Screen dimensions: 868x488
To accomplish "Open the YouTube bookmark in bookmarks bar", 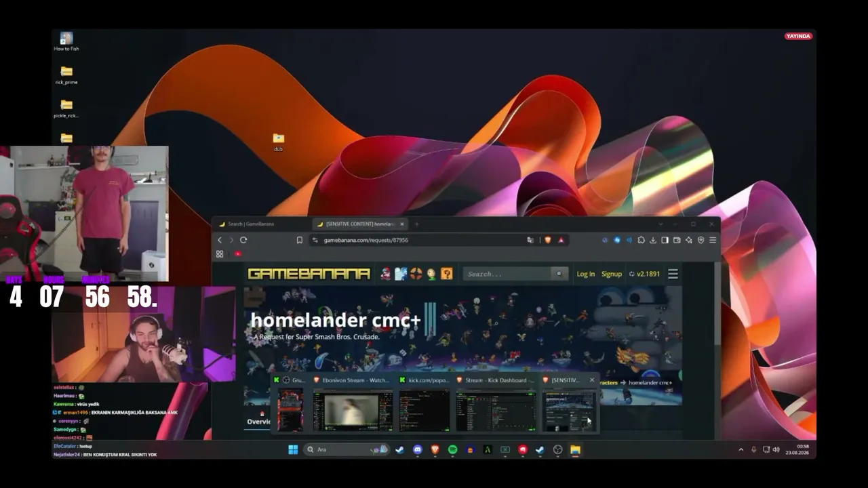I will (238, 254).
